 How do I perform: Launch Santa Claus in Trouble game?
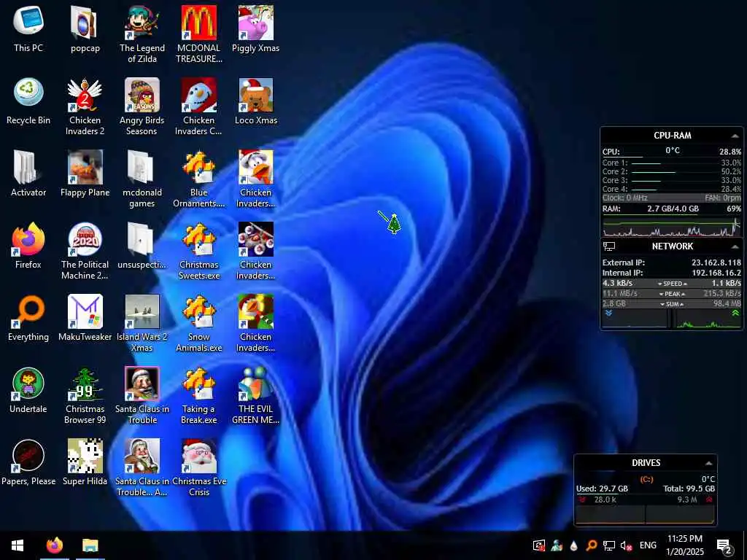pyautogui.click(x=142, y=396)
